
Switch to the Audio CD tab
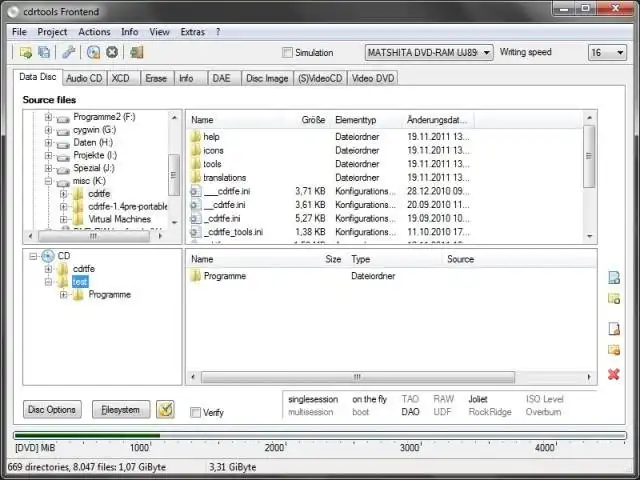84,78
